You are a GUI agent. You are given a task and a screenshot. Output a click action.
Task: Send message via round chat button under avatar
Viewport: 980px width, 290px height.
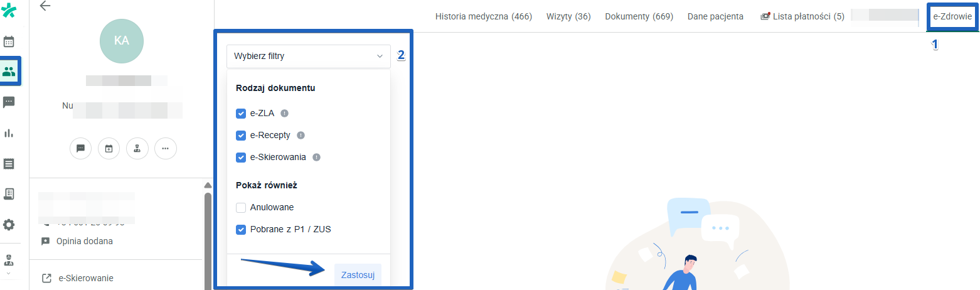[81, 149]
